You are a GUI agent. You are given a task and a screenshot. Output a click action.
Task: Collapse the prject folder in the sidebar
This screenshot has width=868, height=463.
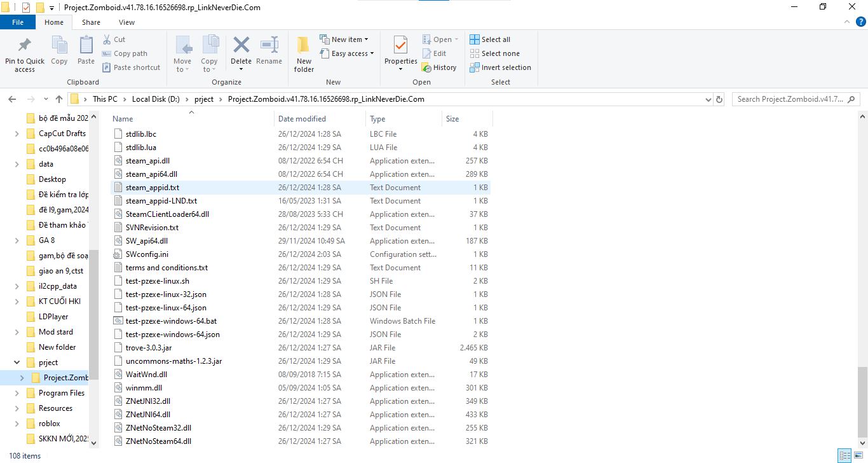click(16, 362)
